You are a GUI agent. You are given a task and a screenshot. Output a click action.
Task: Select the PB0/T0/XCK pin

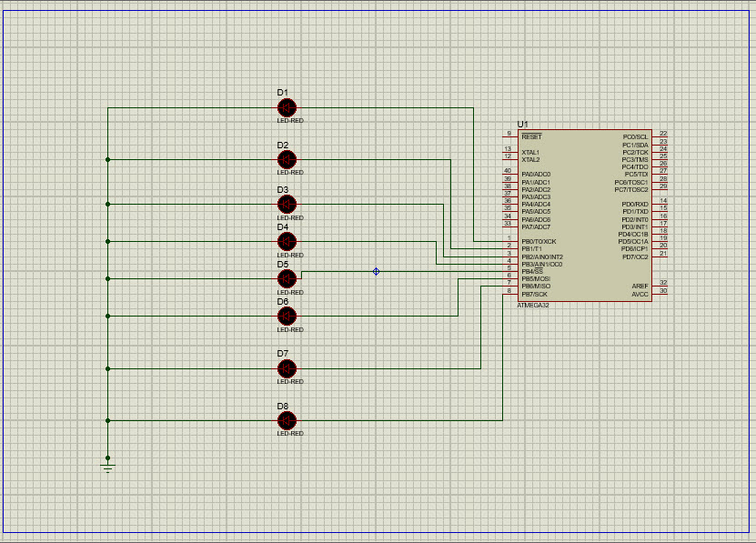click(539, 241)
